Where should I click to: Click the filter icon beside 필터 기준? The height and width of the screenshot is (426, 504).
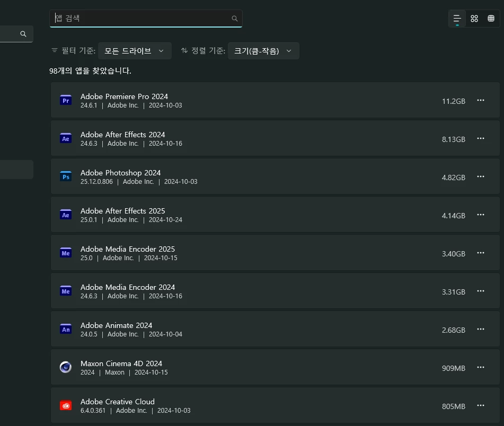[x=55, y=50]
